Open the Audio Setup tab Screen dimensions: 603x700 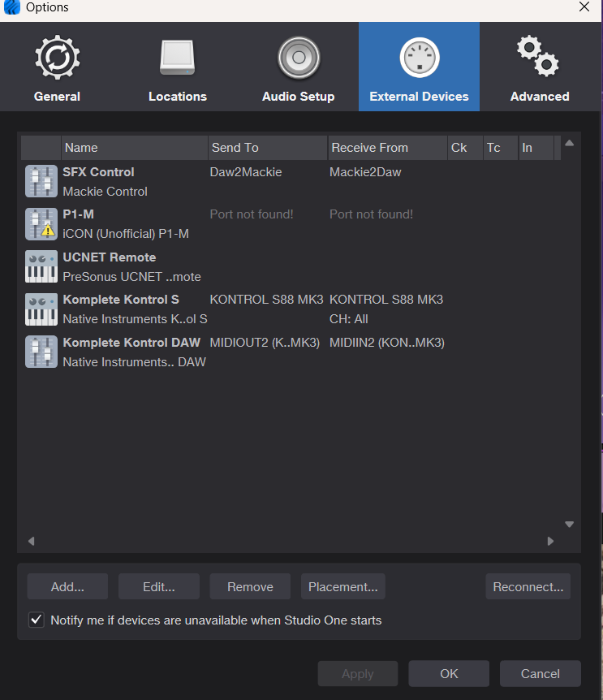299,67
